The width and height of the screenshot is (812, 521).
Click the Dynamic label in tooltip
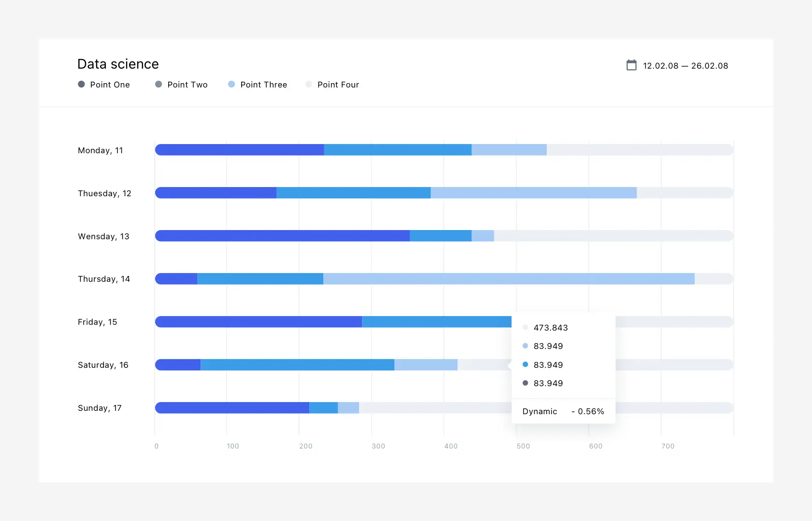[539, 411]
